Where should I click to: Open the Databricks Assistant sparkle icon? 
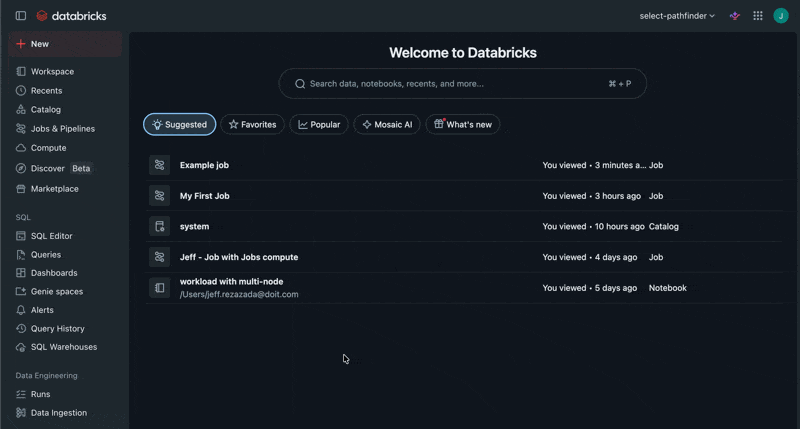pyautogui.click(x=735, y=16)
